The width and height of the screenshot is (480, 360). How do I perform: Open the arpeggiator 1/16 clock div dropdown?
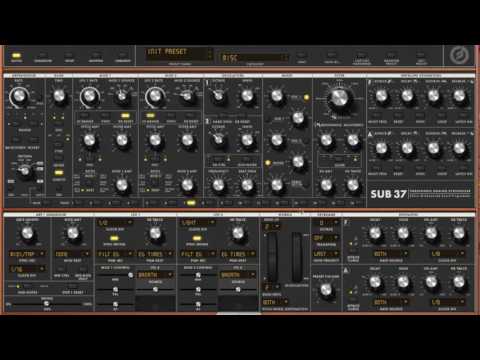click(x=27, y=269)
